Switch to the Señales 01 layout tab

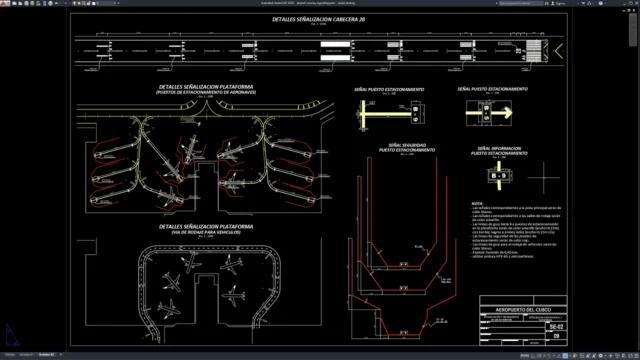[27, 355]
